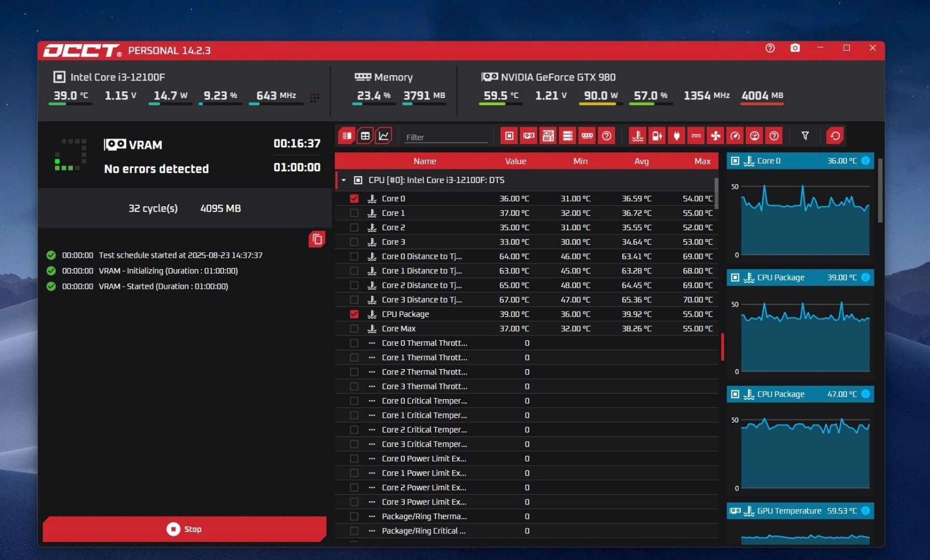The height and width of the screenshot is (560, 930).
Task: Uncheck the Core 0 checkbox
Action: coord(354,199)
